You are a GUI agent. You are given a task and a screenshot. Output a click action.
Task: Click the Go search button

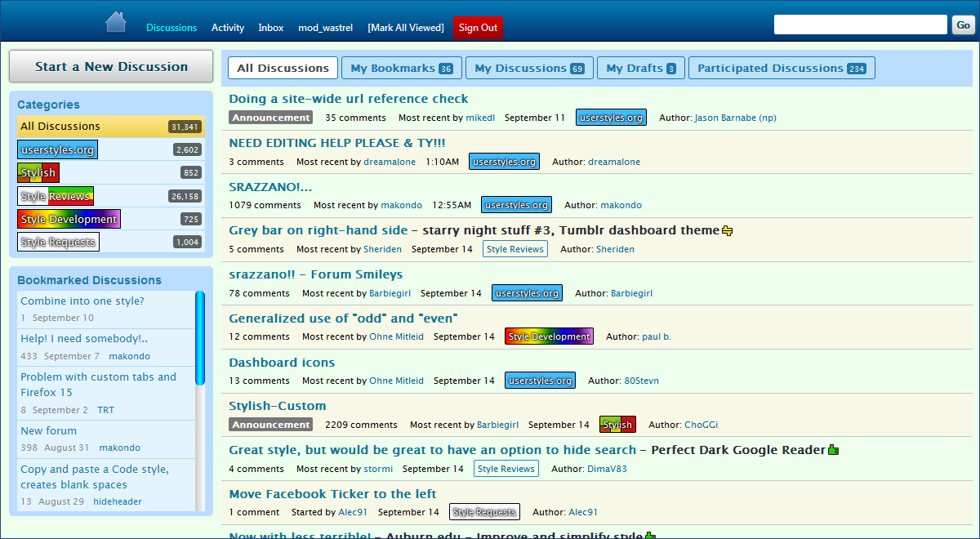(x=963, y=25)
